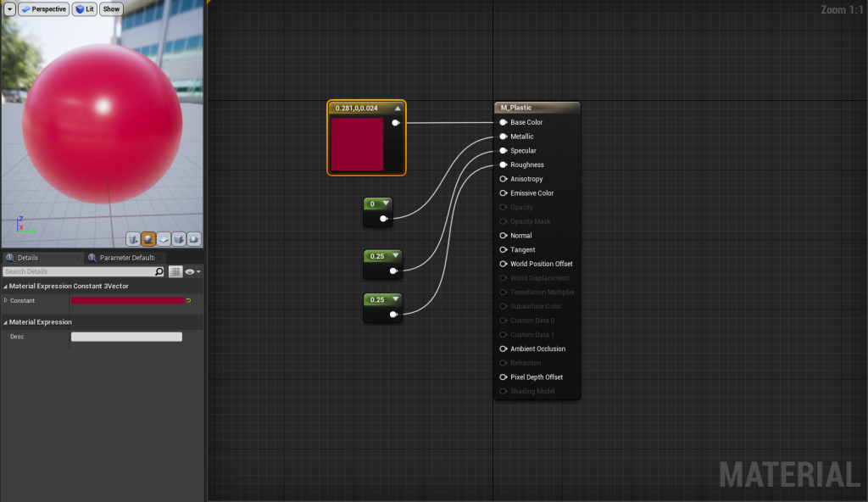Click the Emissive Color input pin
This screenshot has height=502, width=868.
504,193
